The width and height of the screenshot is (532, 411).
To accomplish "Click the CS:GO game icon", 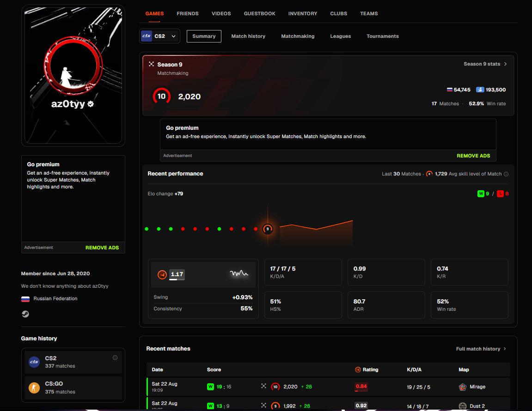I will [34, 387].
